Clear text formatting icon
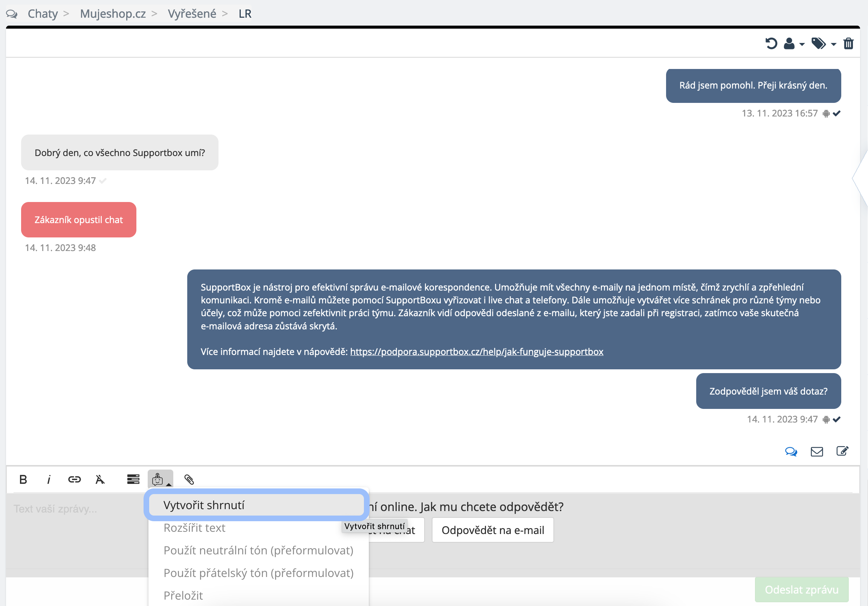Viewport: 868px width, 606px height. click(x=100, y=480)
